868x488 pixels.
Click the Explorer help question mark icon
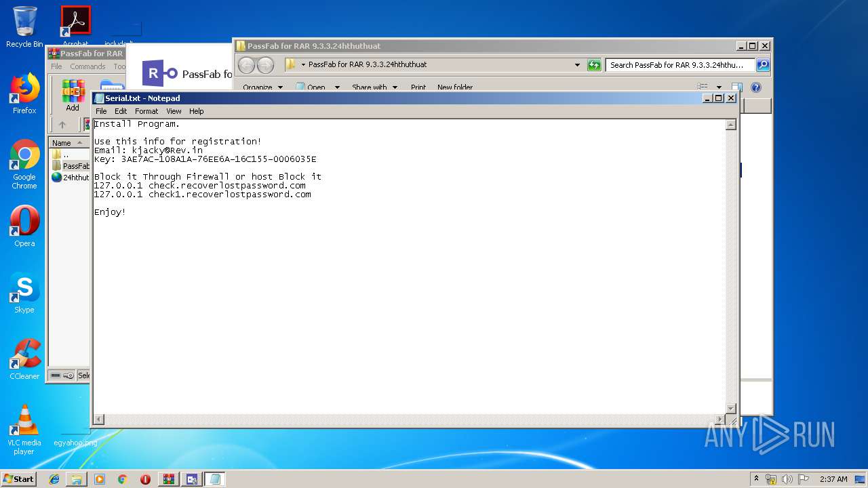coord(756,87)
